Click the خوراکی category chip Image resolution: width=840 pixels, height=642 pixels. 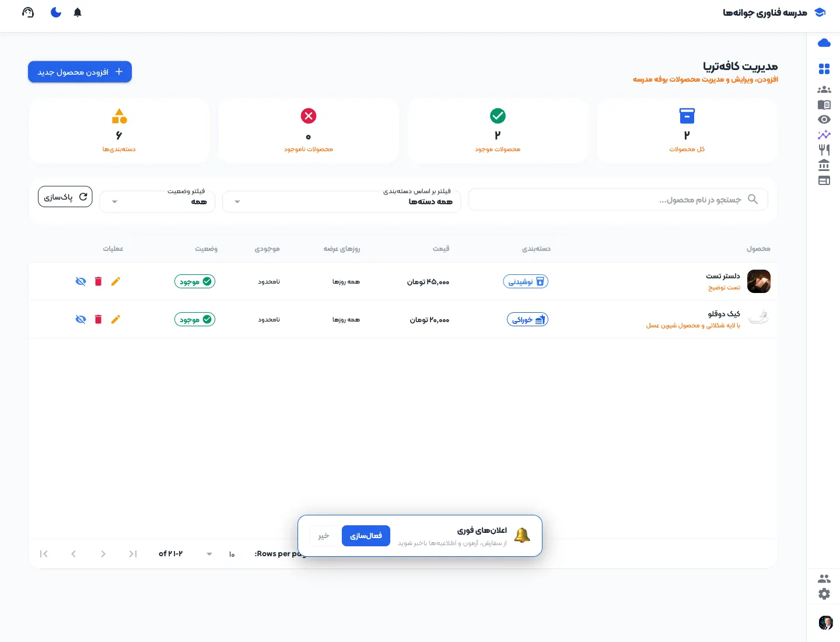click(x=527, y=319)
